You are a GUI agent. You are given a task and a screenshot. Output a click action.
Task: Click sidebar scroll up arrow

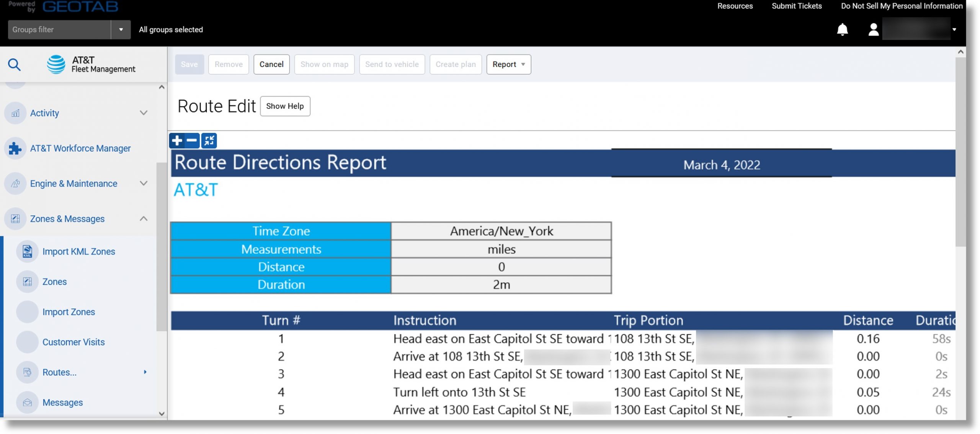(x=162, y=87)
